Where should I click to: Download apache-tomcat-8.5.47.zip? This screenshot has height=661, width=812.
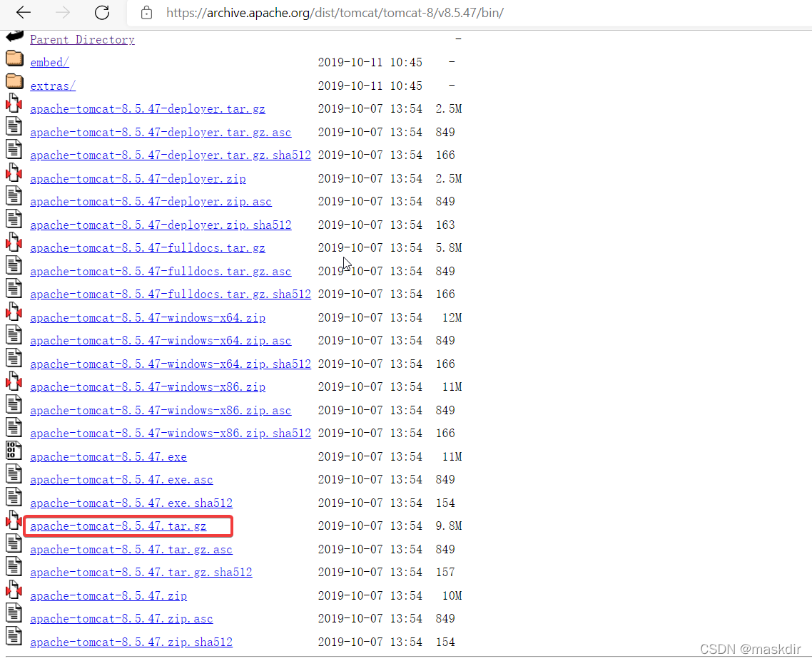point(108,596)
